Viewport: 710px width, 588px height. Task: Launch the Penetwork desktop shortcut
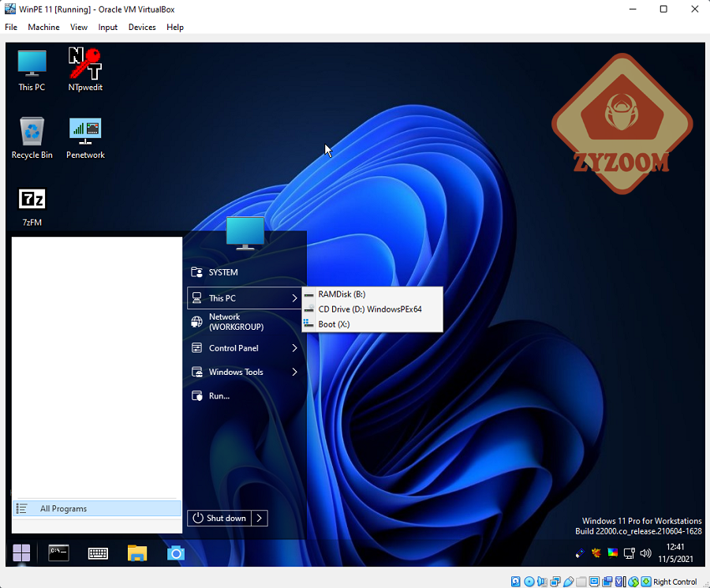[85, 137]
